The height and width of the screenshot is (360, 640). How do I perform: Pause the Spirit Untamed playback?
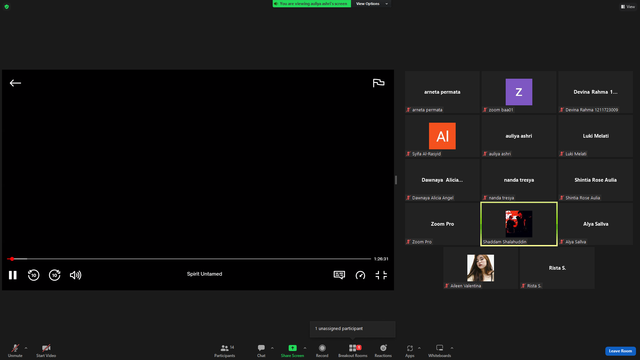click(13, 275)
